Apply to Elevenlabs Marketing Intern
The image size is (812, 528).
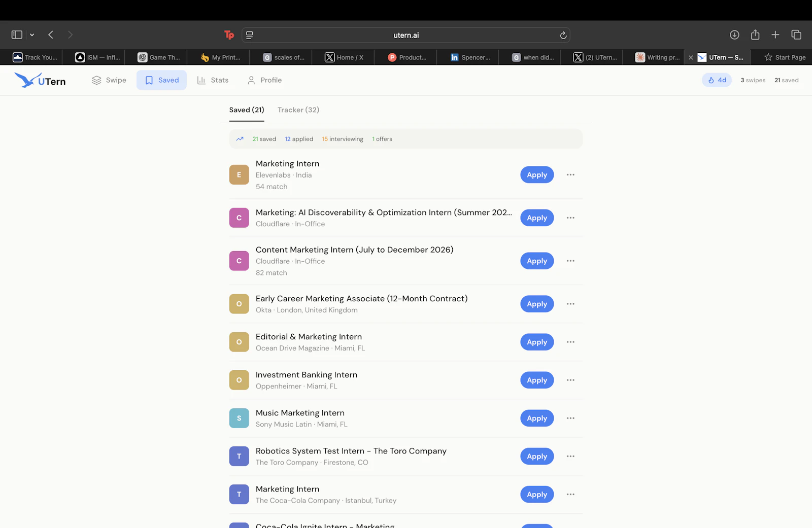coord(537,175)
